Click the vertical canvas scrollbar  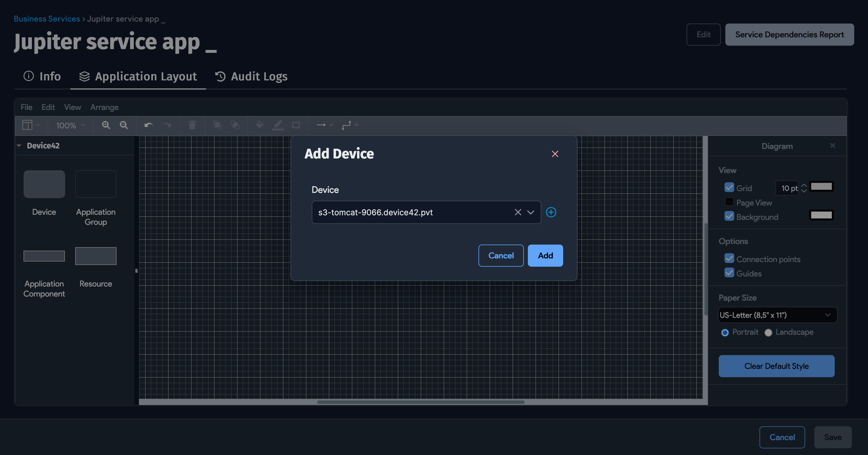[706, 269]
